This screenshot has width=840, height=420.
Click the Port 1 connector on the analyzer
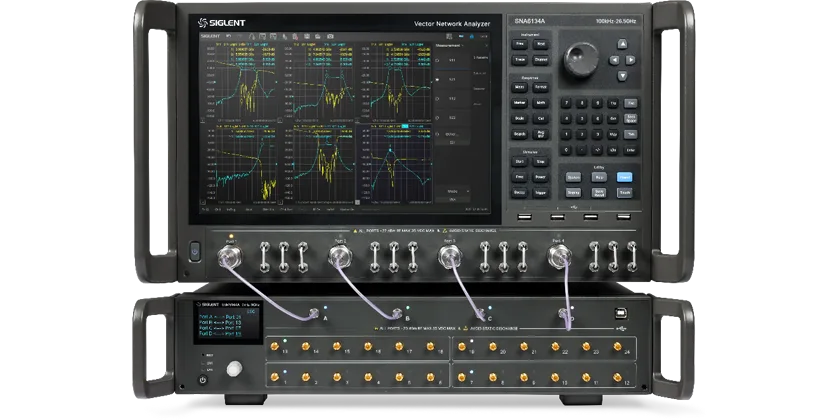(229, 256)
